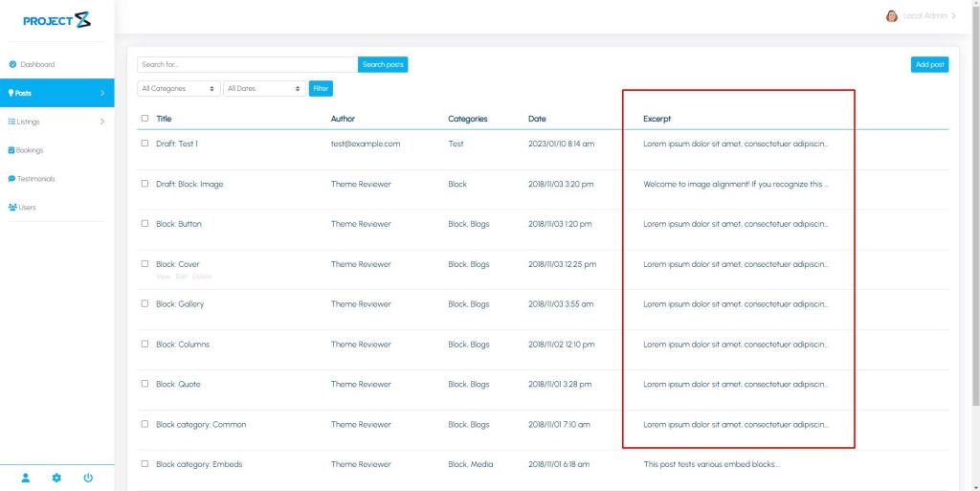Click the Add post button

point(929,64)
